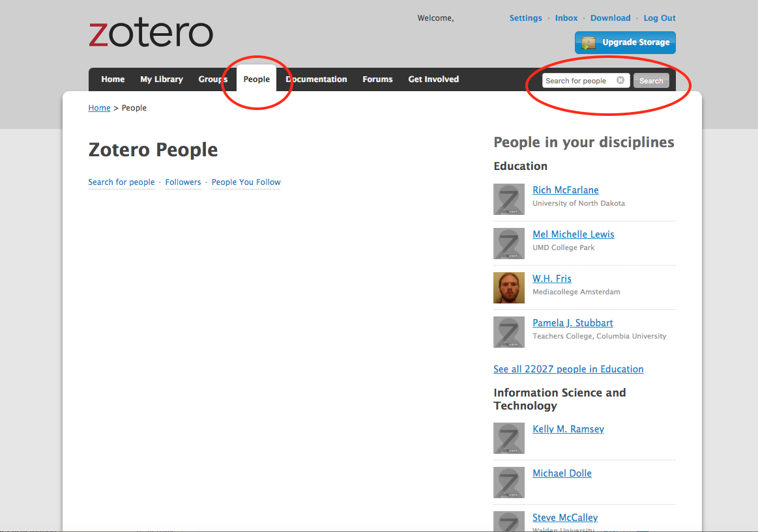Image resolution: width=758 pixels, height=532 pixels.
Task: Click W.H. Fris profile photo
Action: 508,288
